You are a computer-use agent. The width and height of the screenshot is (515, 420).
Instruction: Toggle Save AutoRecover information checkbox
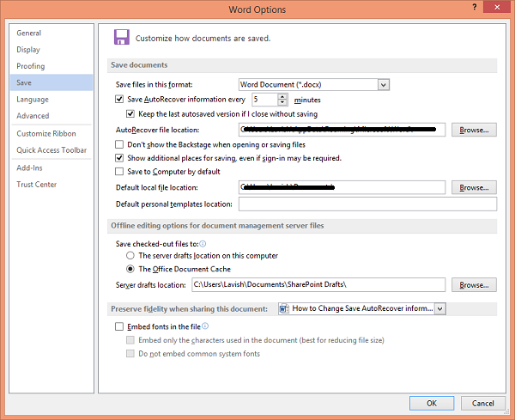click(119, 99)
